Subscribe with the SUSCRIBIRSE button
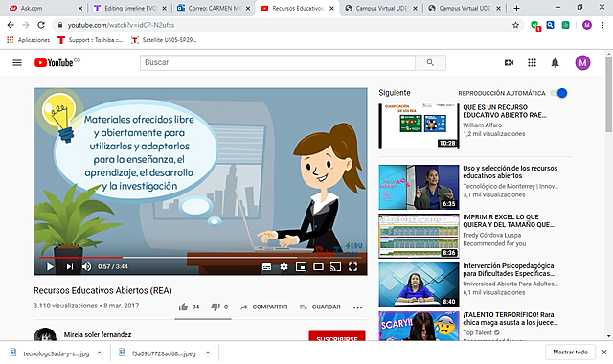Screen dimensions: 613x364 click(x=337, y=336)
